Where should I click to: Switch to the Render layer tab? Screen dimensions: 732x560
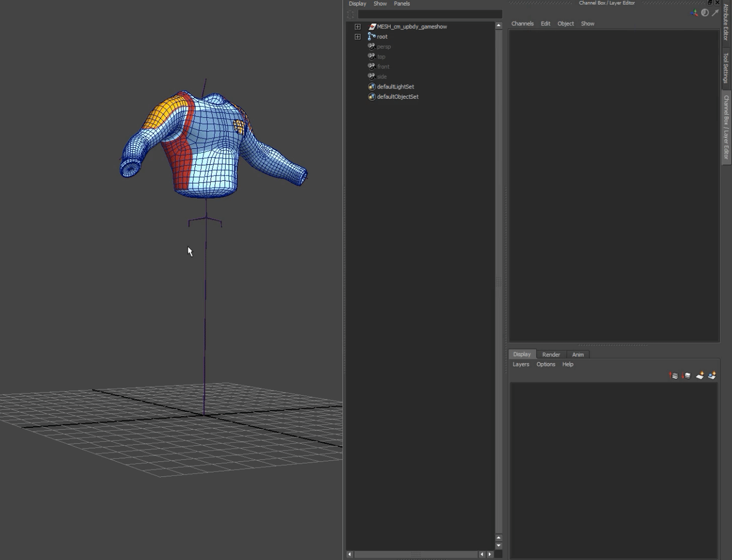pos(551,355)
